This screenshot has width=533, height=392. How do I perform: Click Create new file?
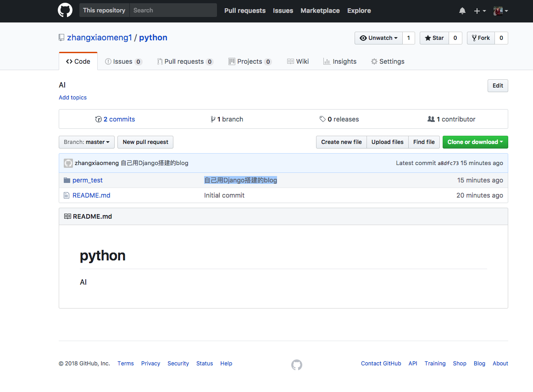(341, 142)
